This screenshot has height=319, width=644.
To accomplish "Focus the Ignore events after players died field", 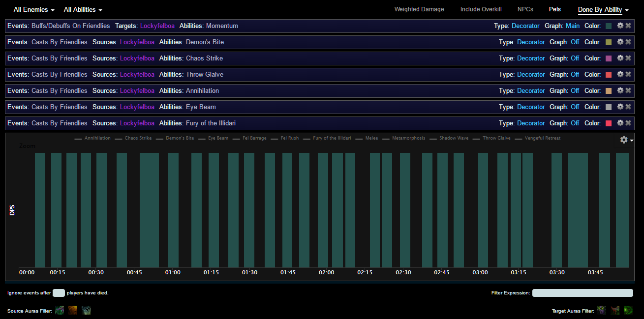I will pyautogui.click(x=59, y=293).
